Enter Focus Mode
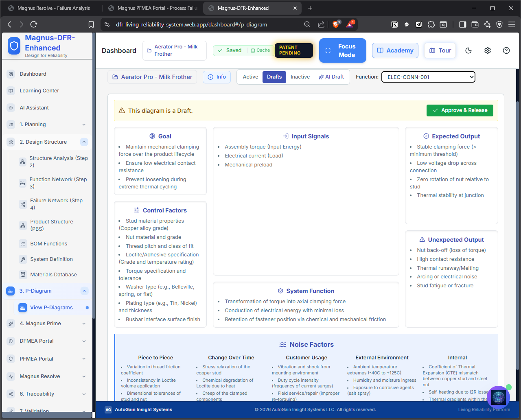The image size is (521, 420). [343, 50]
